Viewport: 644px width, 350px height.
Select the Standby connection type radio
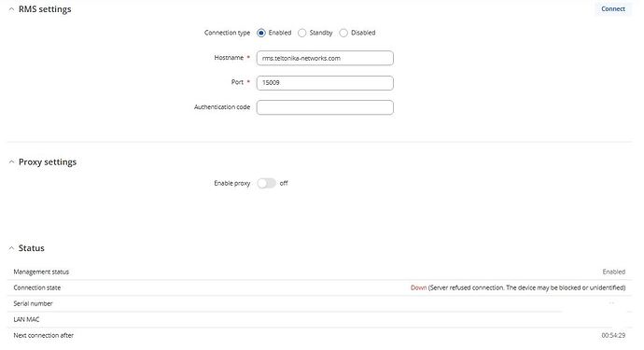click(301, 33)
